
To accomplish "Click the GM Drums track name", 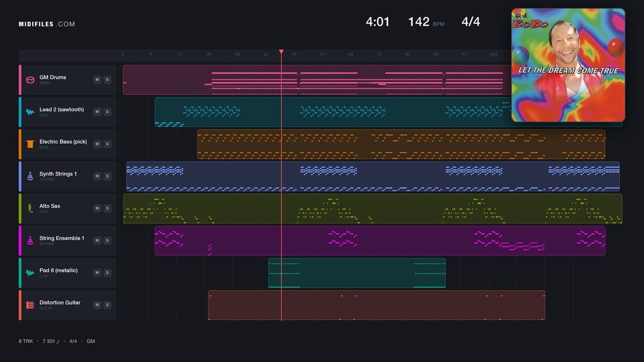I will pyautogui.click(x=53, y=77).
